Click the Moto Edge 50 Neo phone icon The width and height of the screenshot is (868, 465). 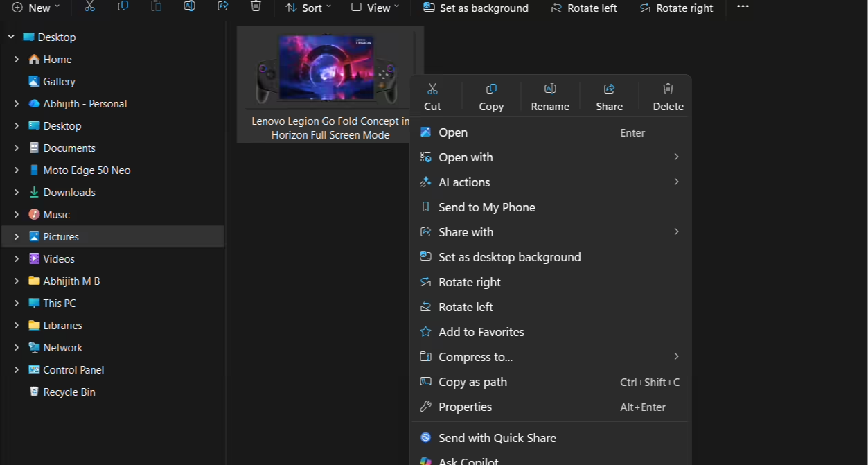34,170
